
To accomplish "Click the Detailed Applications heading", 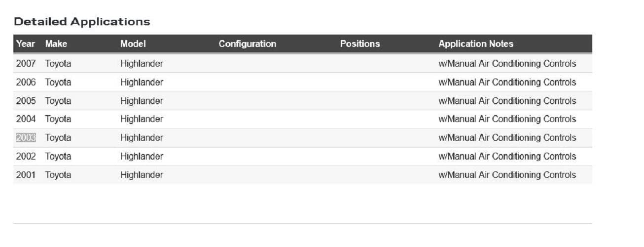I will point(82,22).
